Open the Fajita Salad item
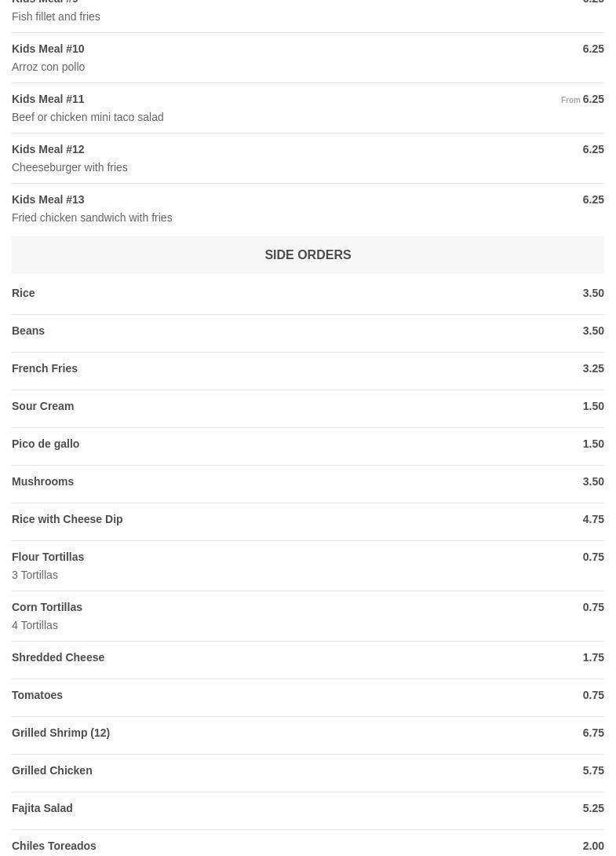 tap(42, 809)
